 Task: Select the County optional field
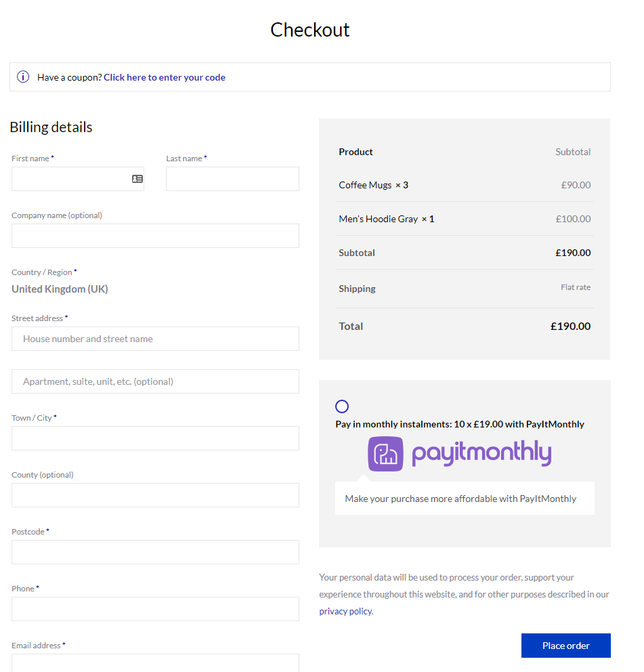click(x=155, y=495)
